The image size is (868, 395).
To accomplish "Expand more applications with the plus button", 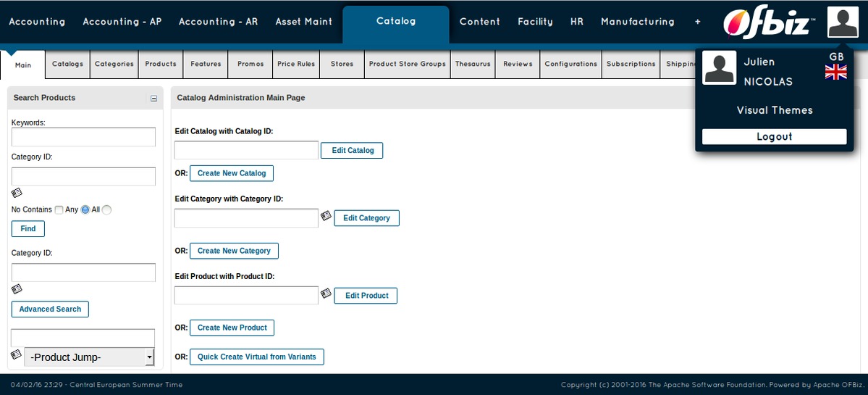I will (x=698, y=22).
